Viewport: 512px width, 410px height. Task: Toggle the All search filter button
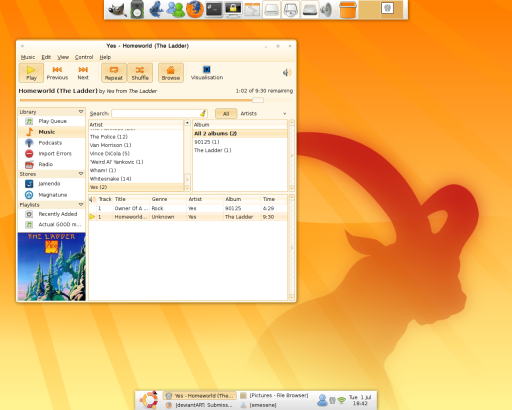coord(226,114)
